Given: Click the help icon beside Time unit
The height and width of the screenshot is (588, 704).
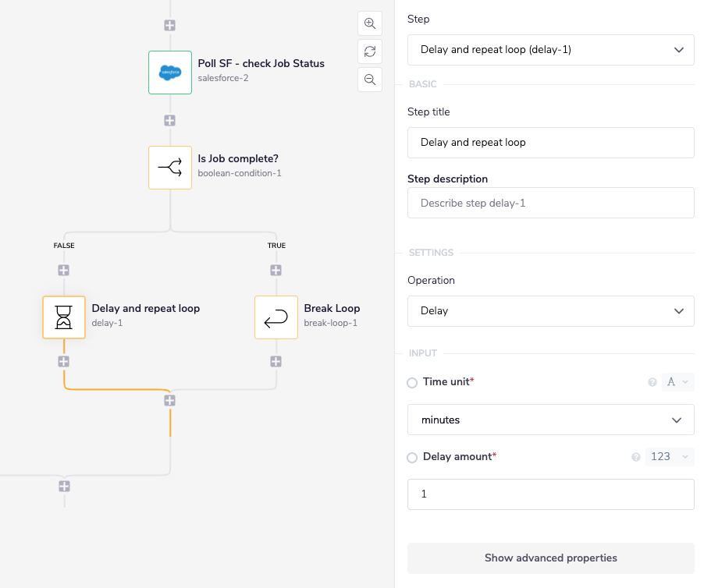Looking at the screenshot, I should (652, 382).
